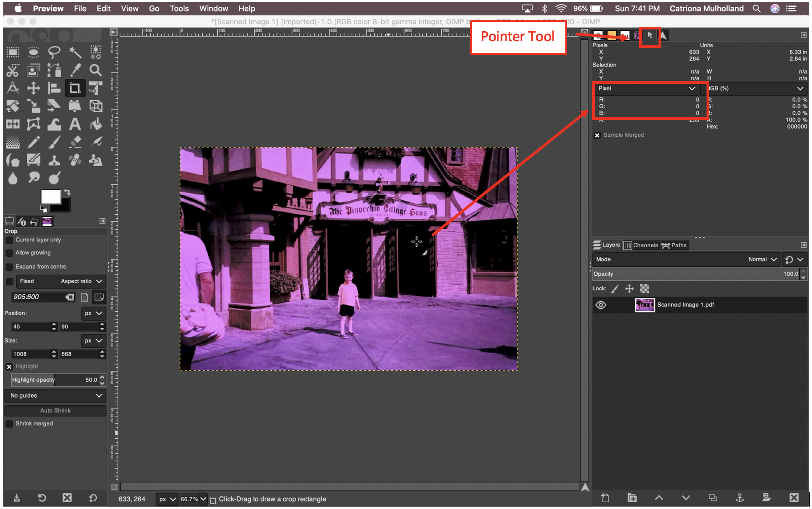
Task: Open the status bar px unit dropdown
Action: [x=167, y=499]
